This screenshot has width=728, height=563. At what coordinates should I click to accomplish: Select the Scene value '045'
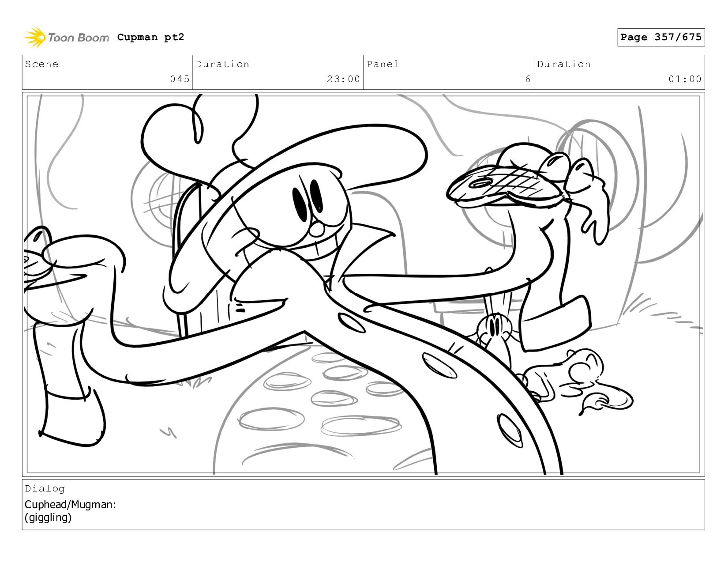180,79
